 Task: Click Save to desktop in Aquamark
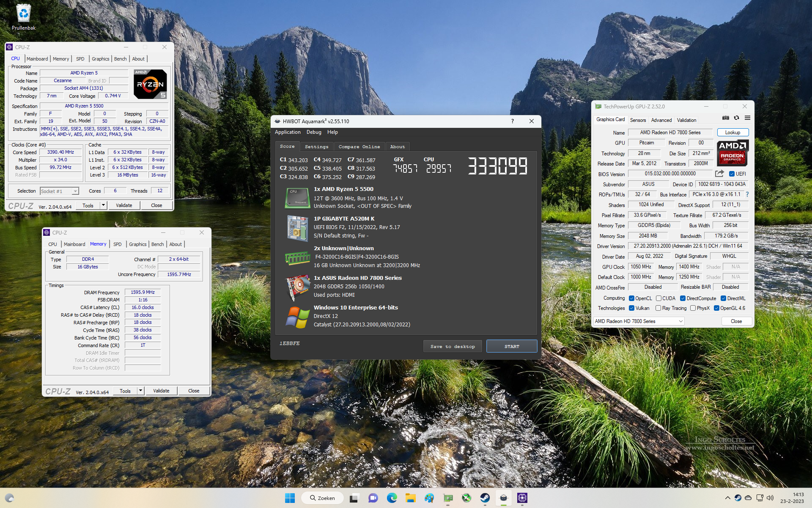[453, 346]
